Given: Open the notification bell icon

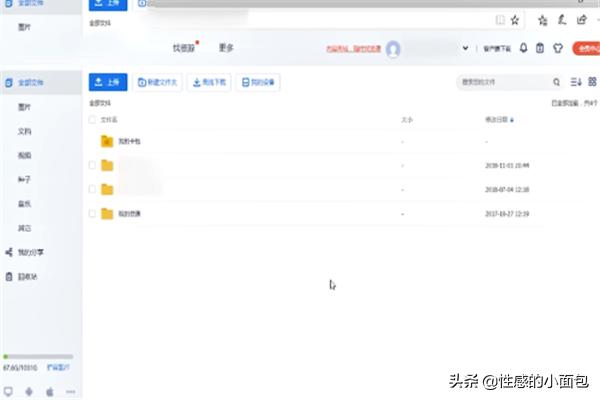Looking at the screenshot, I should (x=523, y=47).
